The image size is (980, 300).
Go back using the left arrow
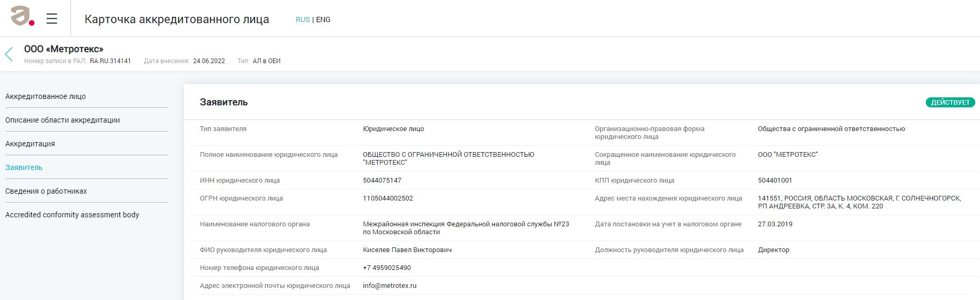[x=9, y=54]
